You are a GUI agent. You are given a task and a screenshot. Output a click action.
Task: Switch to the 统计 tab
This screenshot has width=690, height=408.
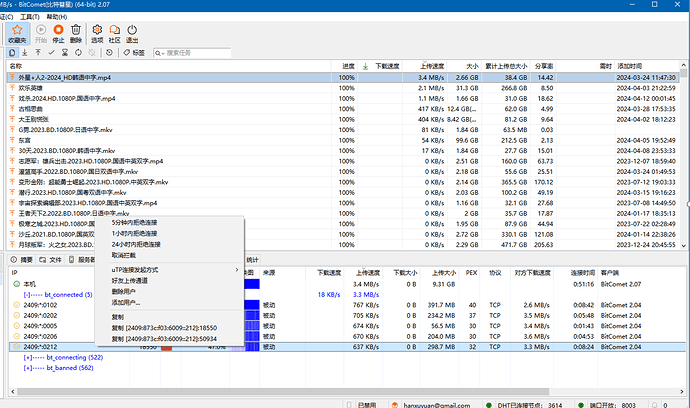point(252,260)
